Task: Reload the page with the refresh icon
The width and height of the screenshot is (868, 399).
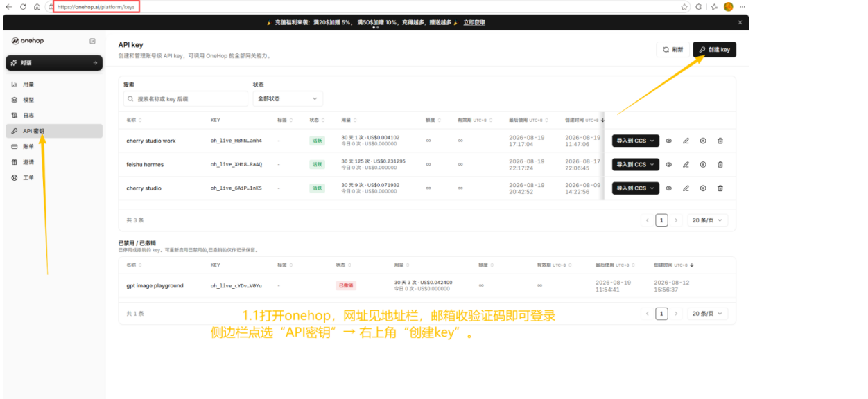Action: [23, 6]
